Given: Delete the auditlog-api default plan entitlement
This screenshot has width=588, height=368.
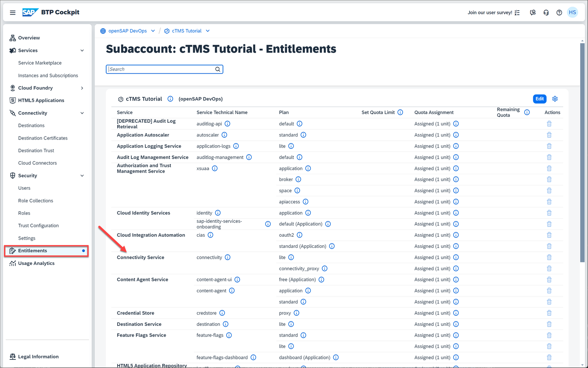Looking at the screenshot, I should 549,124.
